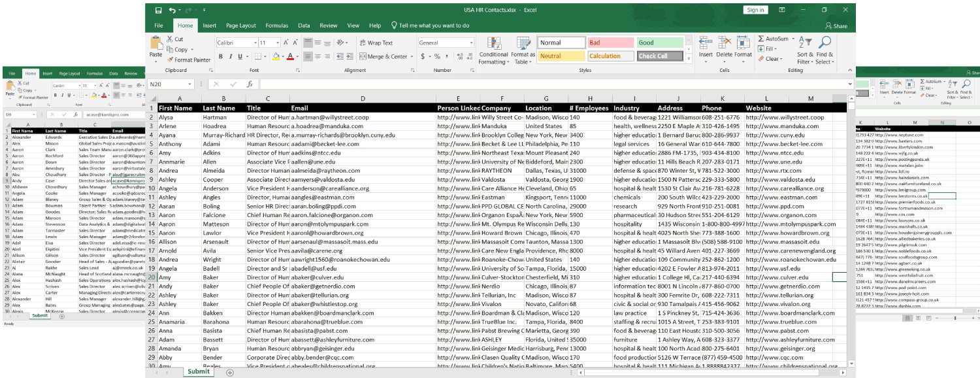Click the Sign in button

[755, 10]
